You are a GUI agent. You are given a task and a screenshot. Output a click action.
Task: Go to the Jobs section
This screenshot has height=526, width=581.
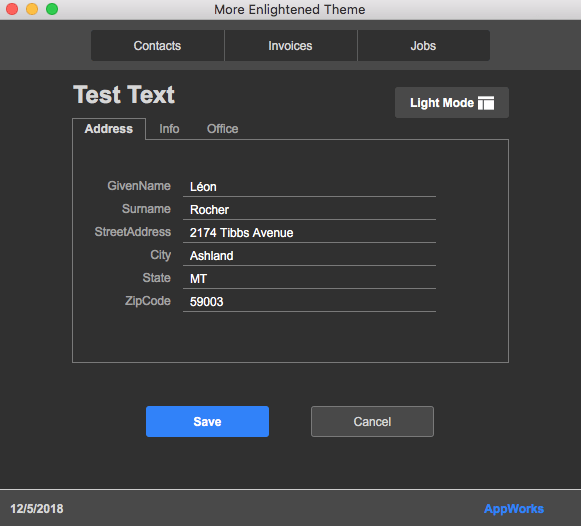[424, 46]
